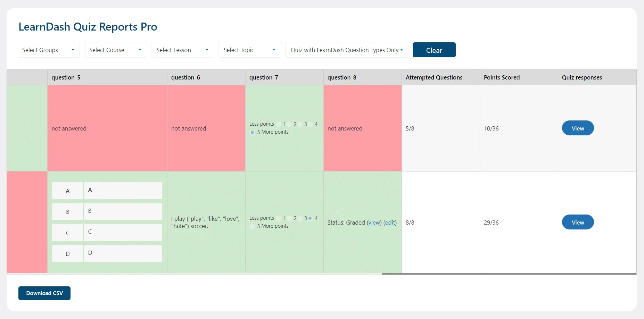Select the 5 More points option in question_7

(x=252, y=132)
